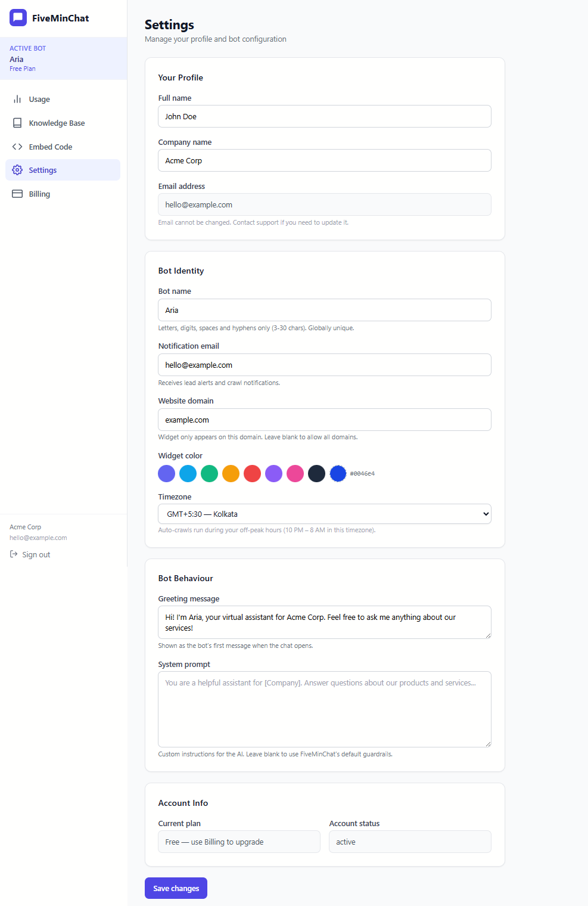Viewport: 588px width, 906px height.
Task: Click the Your Profile section heading
Action: [x=181, y=77]
